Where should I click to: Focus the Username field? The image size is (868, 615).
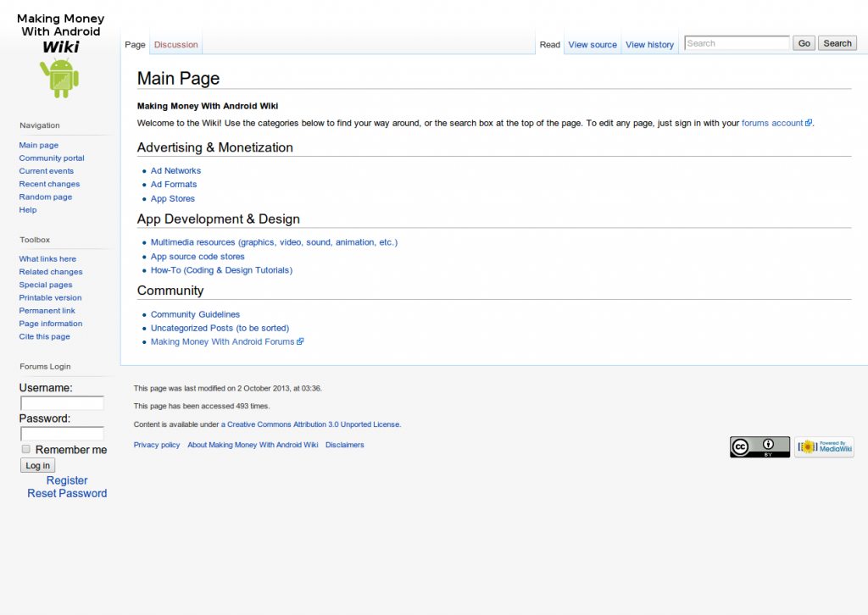62,403
